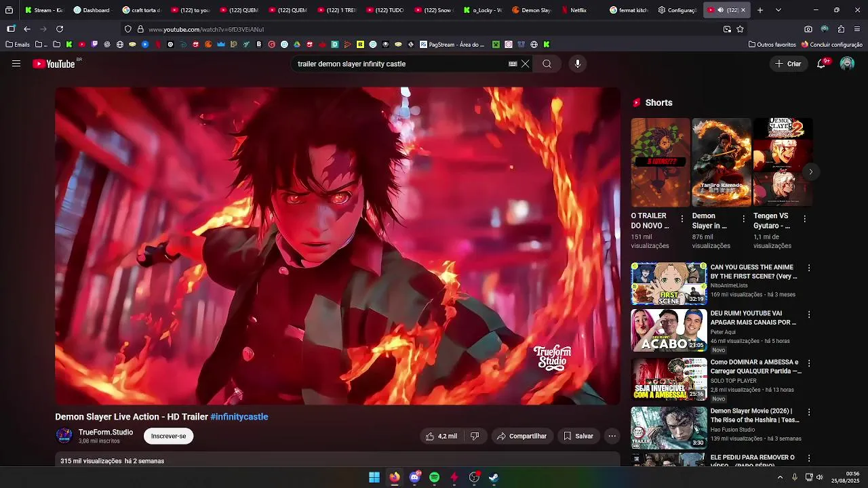Open the YouTube notifications bell

[x=821, y=64]
